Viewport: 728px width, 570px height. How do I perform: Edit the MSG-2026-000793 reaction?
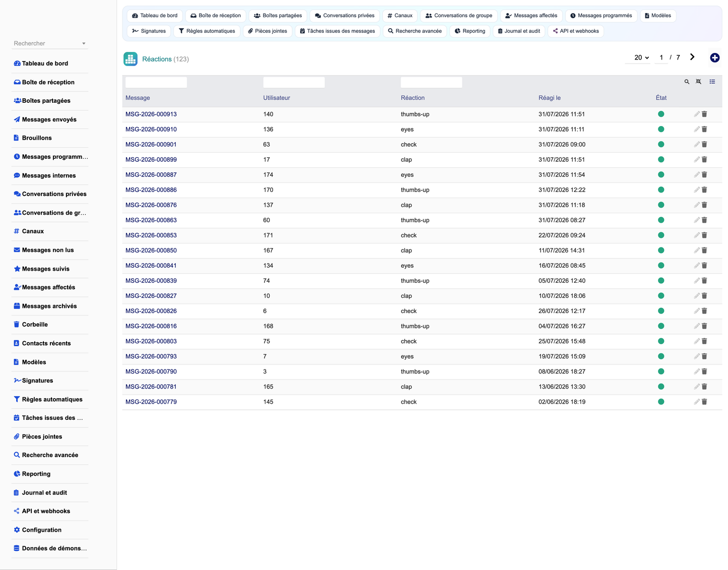coord(697,356)
